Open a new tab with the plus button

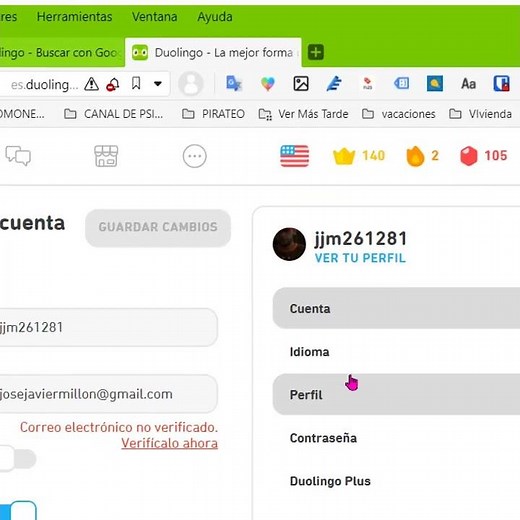point(316,52)
